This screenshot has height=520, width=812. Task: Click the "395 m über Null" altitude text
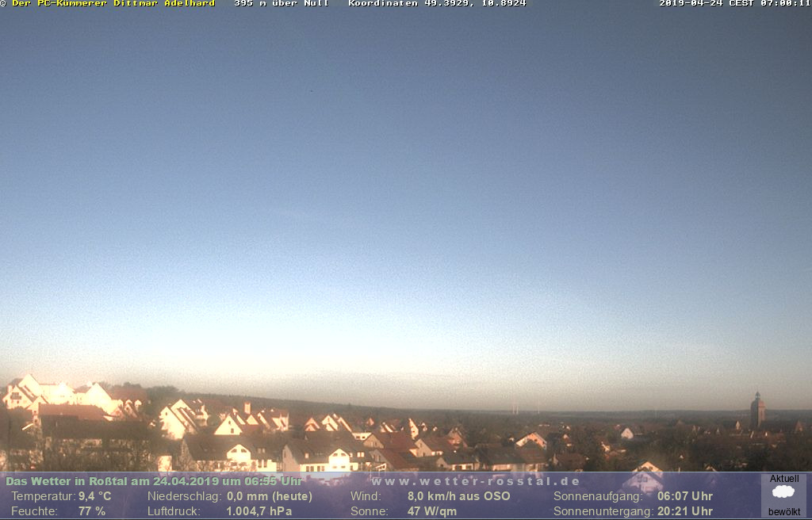281,4
